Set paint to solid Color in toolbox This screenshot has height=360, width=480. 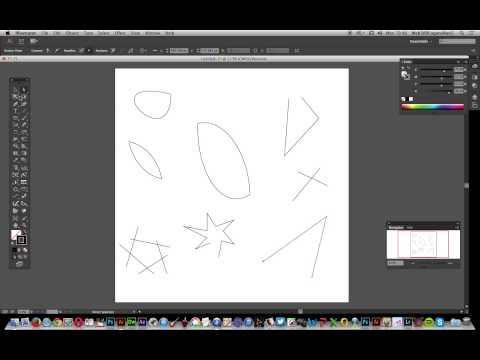[14, 250]
